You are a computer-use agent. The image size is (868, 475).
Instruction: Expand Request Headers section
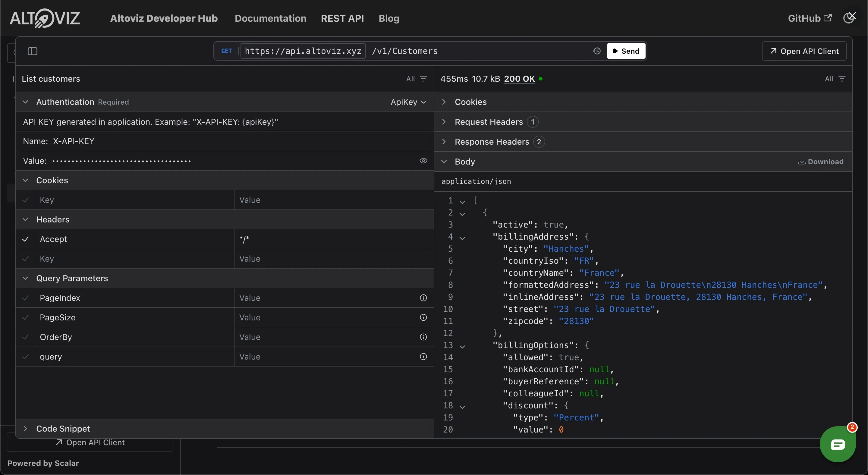click(444, 122)
